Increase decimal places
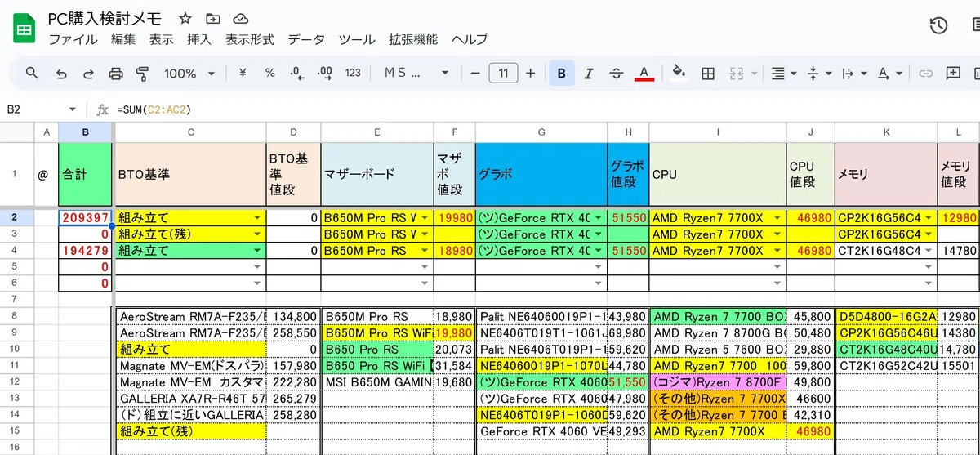Screen dimensions: 980x455 click(324, 74)
